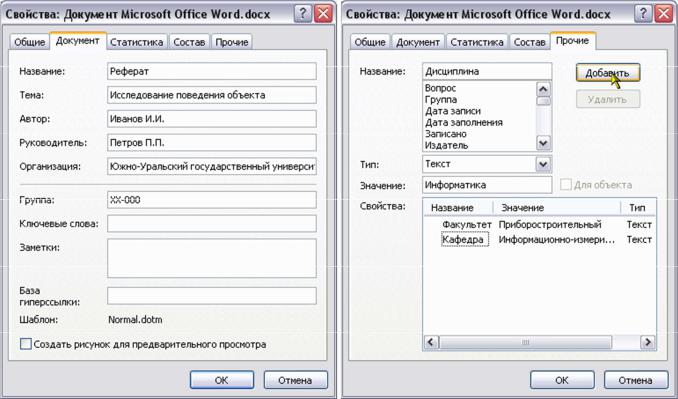Click the empty Ключевые слова field
This screenshot has width=678, height=399.
pos(212,224)
